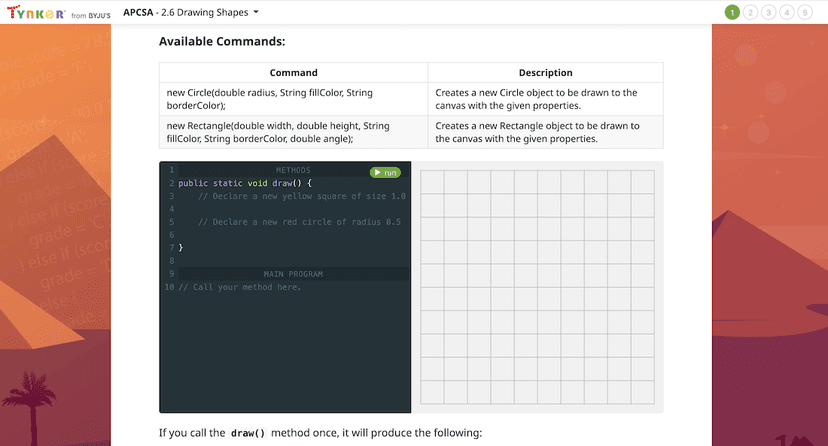The height and width of the screenshot is (446, 828).
Task: Click the Tynker logo
Action: click(36, 13)
